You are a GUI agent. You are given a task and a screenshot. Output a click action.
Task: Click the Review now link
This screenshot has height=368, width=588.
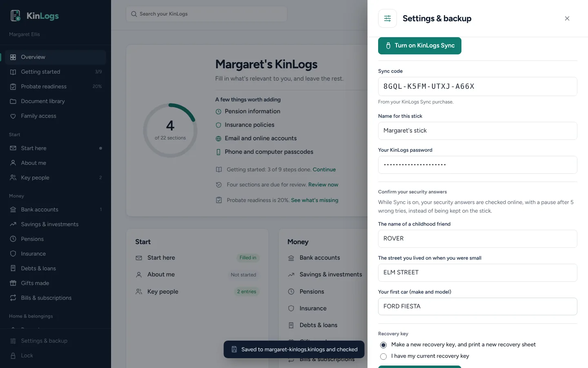point(323,185)
